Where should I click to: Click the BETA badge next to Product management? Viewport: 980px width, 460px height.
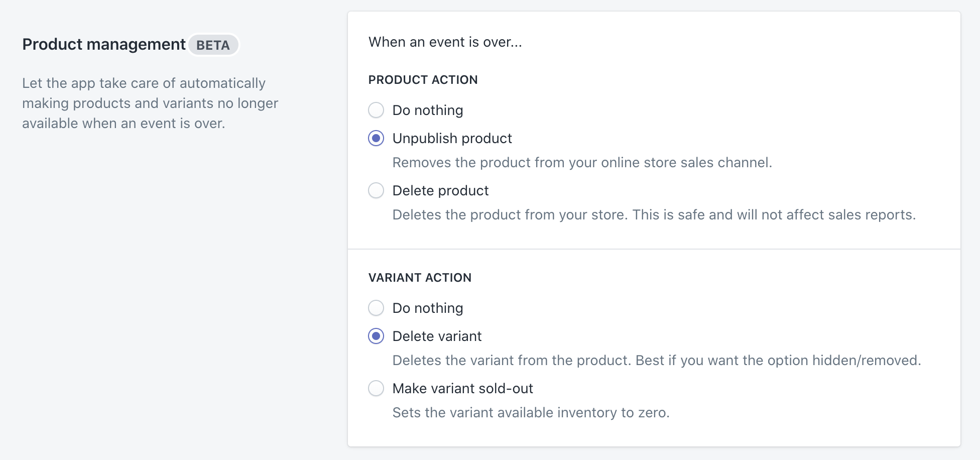pyautogui.click(x=213, y=45)
